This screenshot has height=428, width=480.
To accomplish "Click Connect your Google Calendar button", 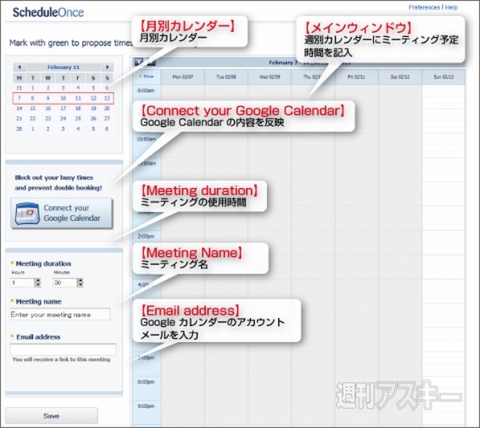I will click(x=62, y=213).
